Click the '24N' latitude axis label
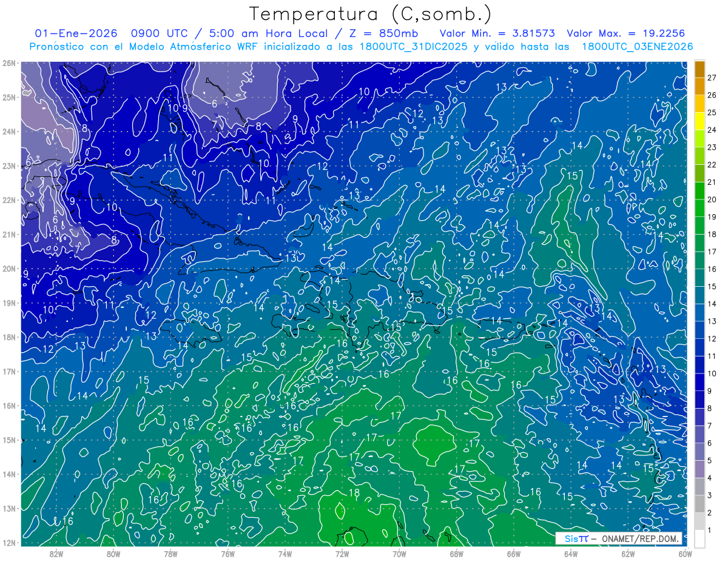This screenshot has width=728, height=562. tap(8, 132)
